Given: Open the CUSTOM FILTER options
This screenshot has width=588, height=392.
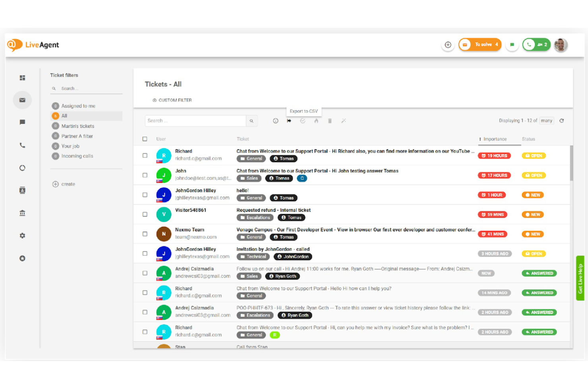Looking at the screenshot, I should [172, 100].
